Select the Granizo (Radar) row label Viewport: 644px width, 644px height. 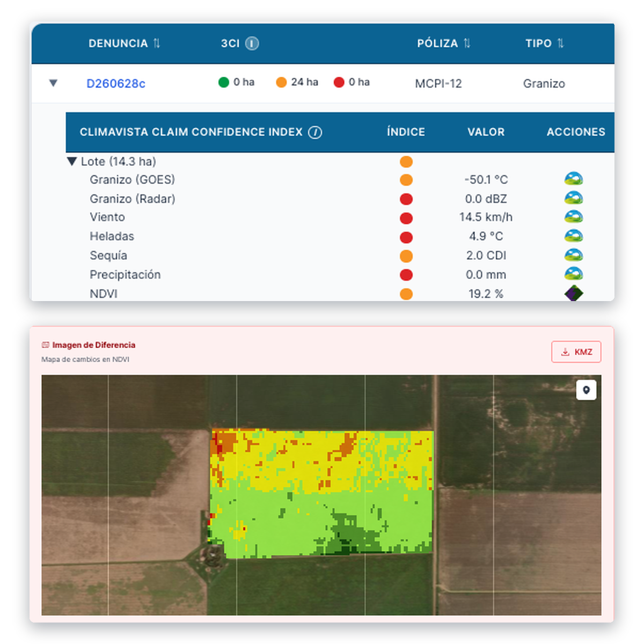(x=133, y=199)
